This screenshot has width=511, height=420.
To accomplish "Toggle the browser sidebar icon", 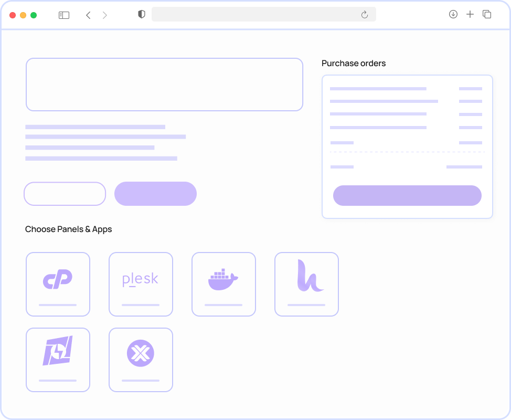I will (64, 15).
